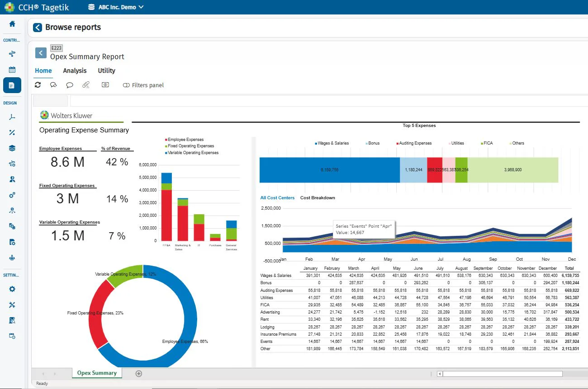Open the Utility tab
Image resolution: width=588 pixels, height=389 pixels.
[x=107, y=71]
